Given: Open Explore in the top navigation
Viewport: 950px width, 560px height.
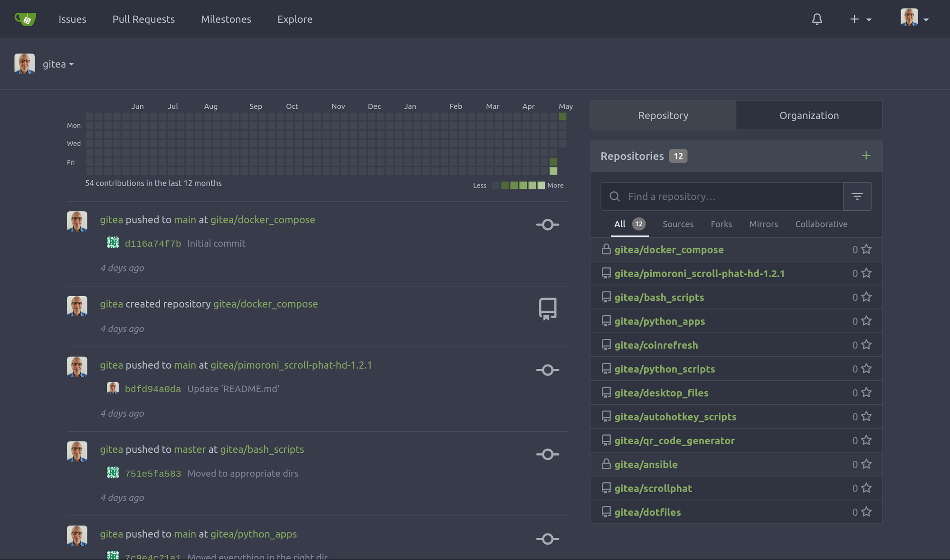Looking at the screenshot, I should coord(295,19).
